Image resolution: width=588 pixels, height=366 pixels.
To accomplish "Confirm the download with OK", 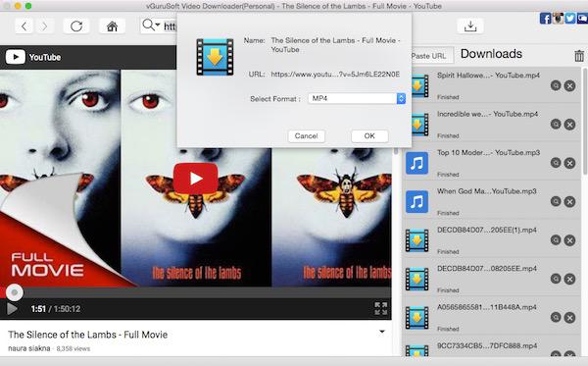I will click(369, 135).
